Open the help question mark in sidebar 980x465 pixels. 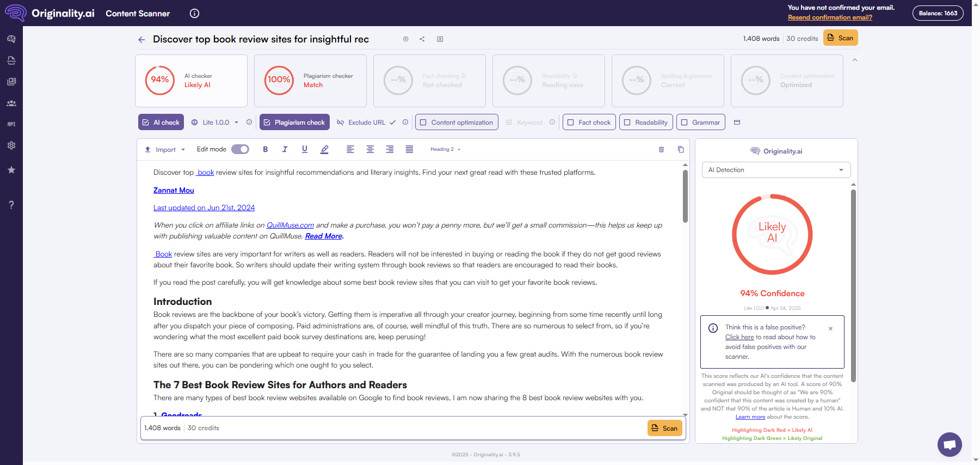[x=11, y=205]
